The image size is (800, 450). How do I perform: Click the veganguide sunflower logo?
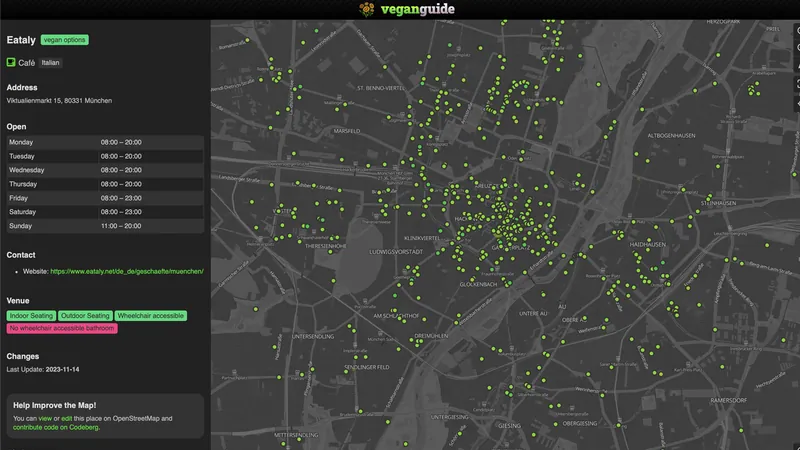click(368, 10)
